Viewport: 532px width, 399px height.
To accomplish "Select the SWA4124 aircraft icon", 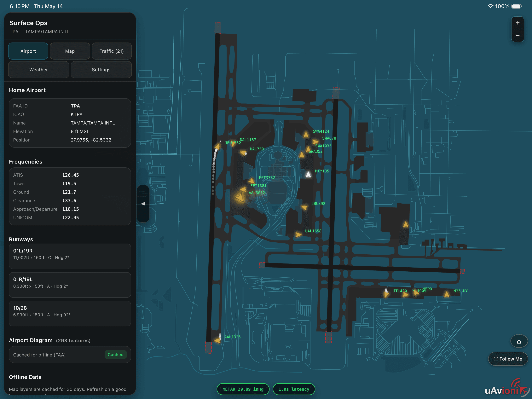I will 306,135.
